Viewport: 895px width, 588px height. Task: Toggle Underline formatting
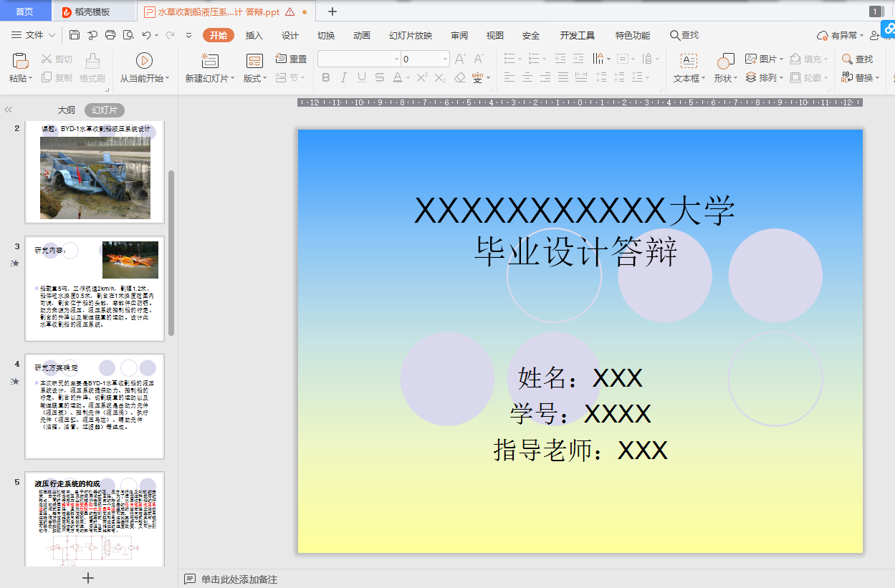point(361,77)
